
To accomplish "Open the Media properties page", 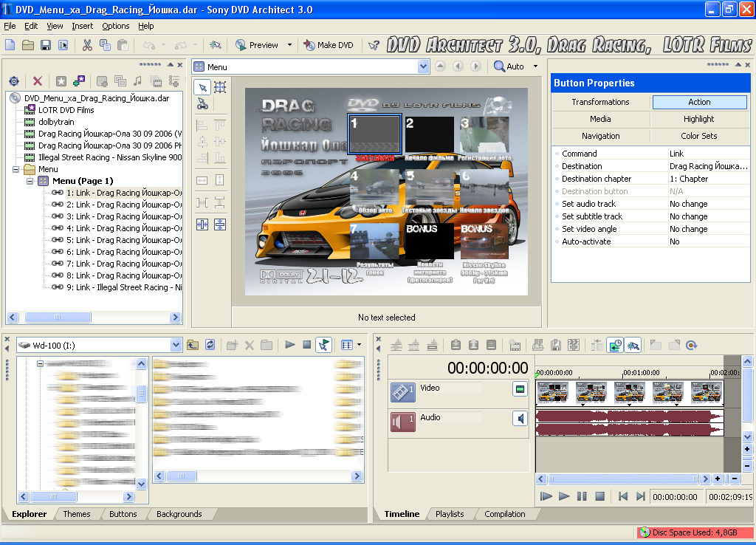I will [601, 119].
